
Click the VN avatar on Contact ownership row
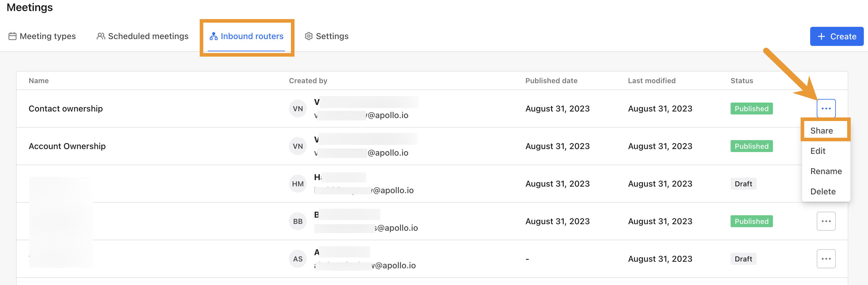(297, 109)
